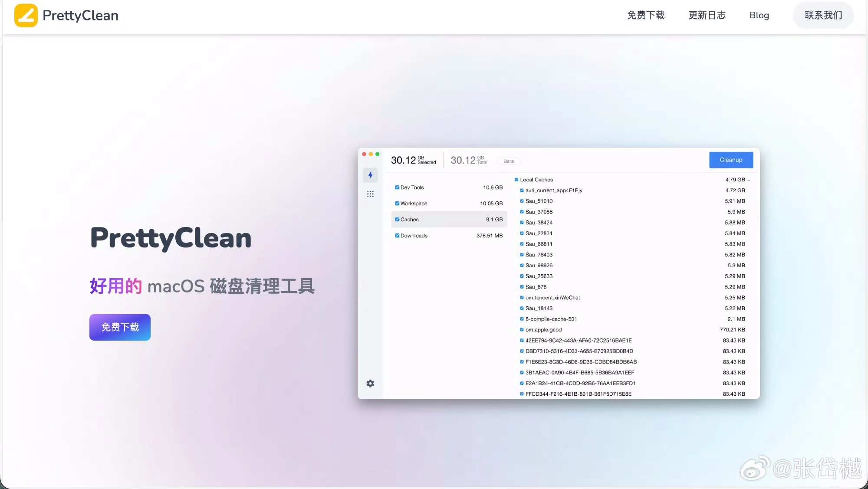The image size is (868, 489).
Task: Uncheck the Sau_66811 checkbox
Action: pyautogui.click(x=522, y=244)
